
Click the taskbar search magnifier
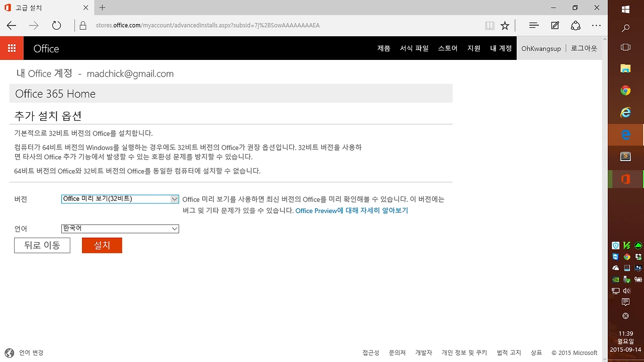click(x=626, y=28)
